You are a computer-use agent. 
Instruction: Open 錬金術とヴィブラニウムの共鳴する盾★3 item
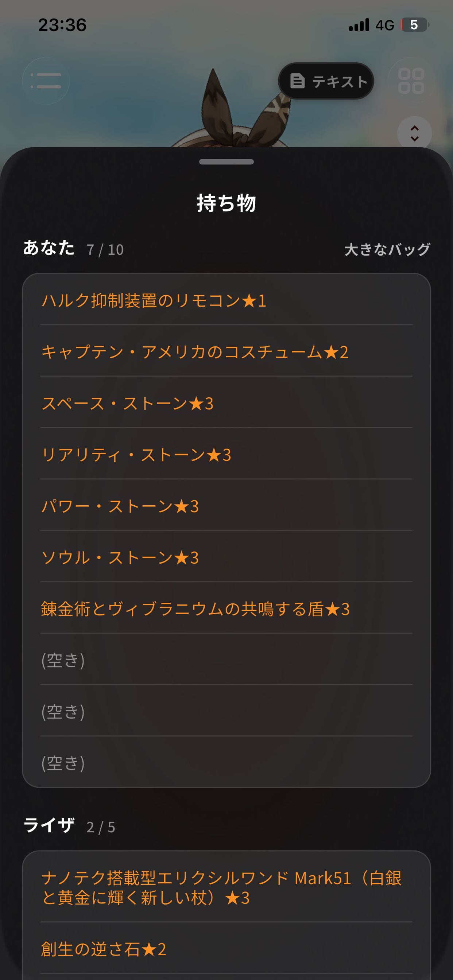click(226, 608)
